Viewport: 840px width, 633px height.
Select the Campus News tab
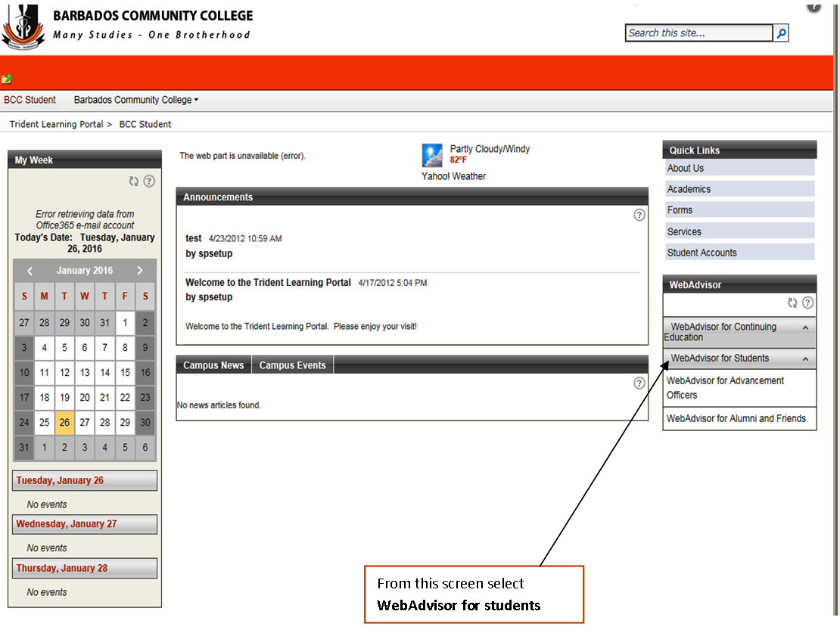coord(213,365)
